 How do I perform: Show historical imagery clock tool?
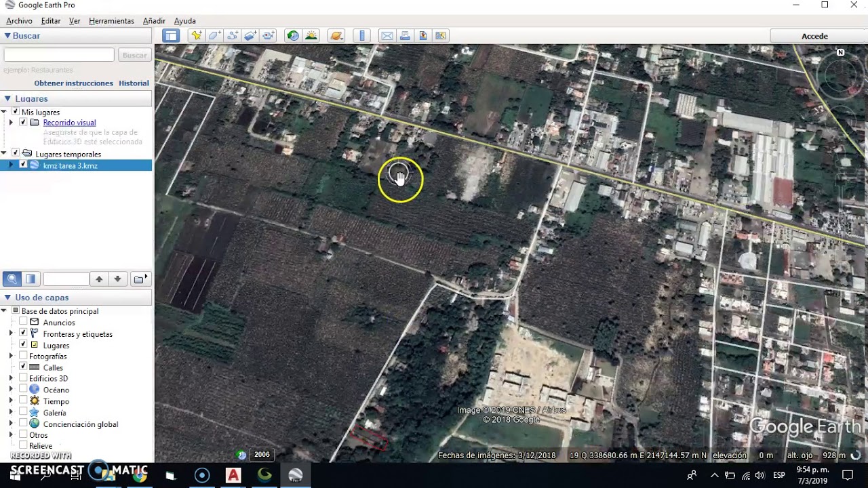click(x=293, y=36)
